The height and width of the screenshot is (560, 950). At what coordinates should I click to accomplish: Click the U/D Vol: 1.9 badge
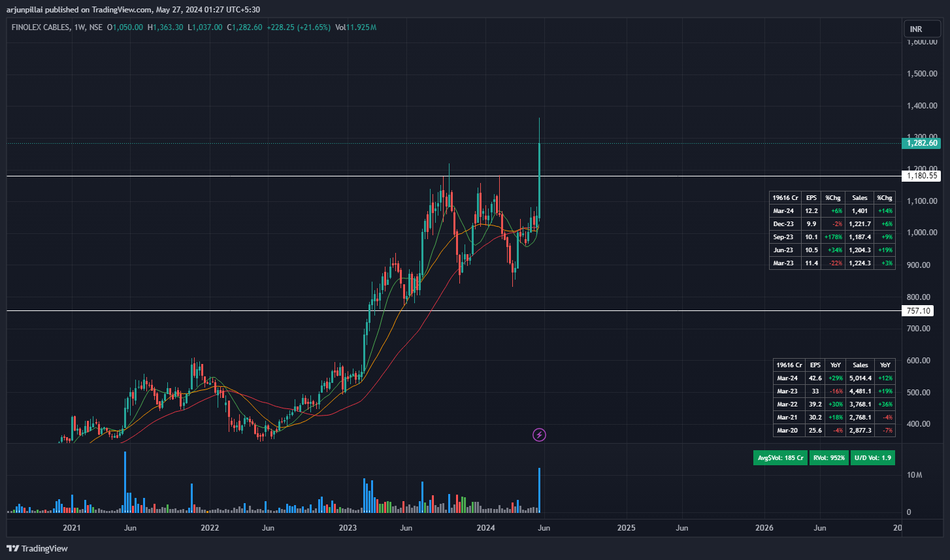click(x=873, y=458)
